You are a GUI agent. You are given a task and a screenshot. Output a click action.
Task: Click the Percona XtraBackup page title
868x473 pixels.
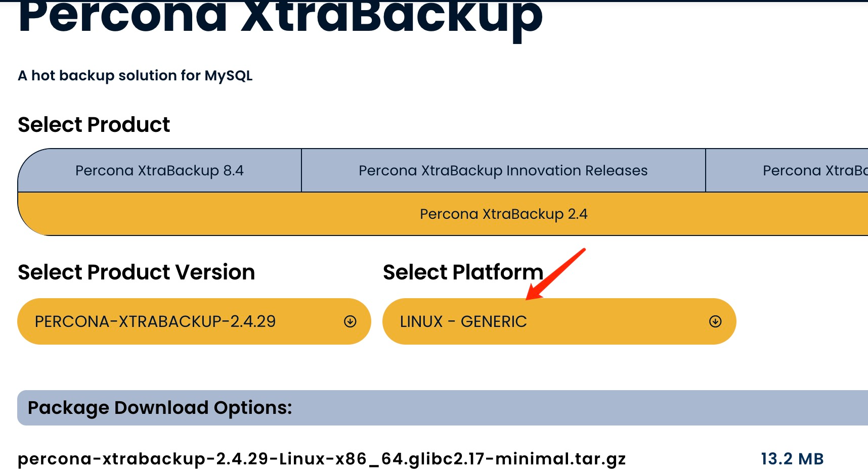[280, 18]
